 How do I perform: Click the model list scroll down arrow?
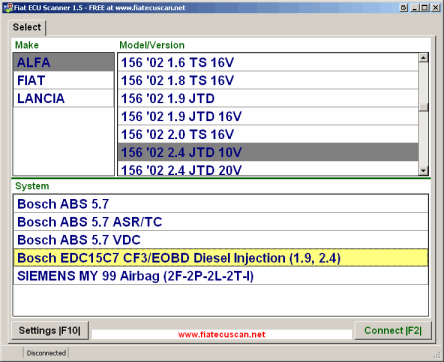[423, 171]
